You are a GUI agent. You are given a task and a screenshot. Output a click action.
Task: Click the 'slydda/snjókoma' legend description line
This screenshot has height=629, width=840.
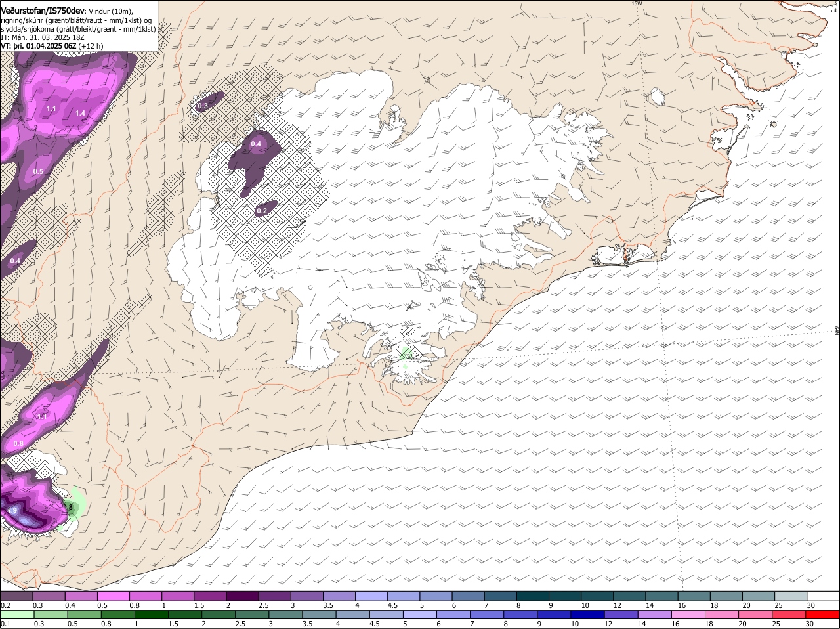(78, 29)
